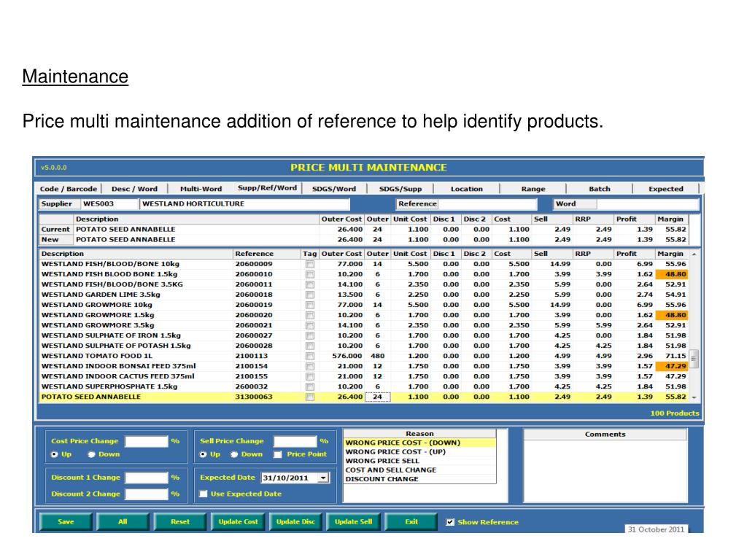Click orange margin 47.29 cell
The height and width of the screenshot is (560, 747).
(x=671, y=366)
